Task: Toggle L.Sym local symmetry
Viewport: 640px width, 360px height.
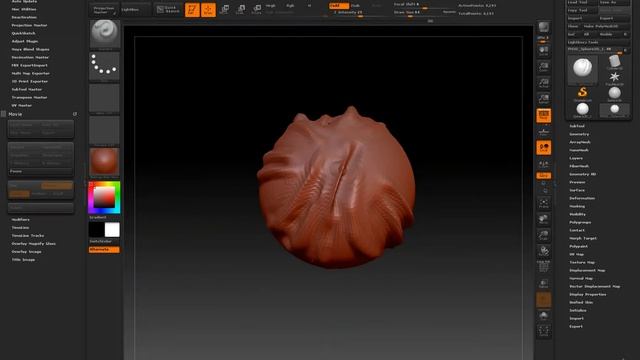Action: coord(543,164)
